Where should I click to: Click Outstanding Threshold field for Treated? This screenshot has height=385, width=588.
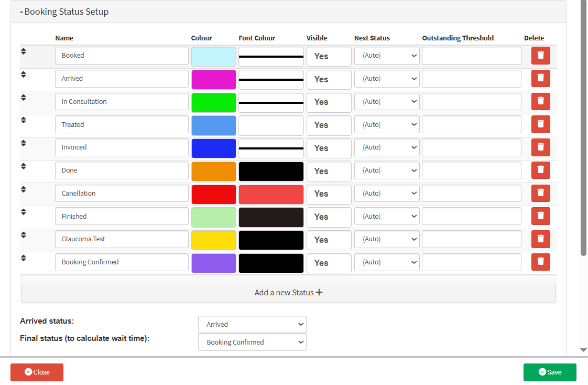471,125
